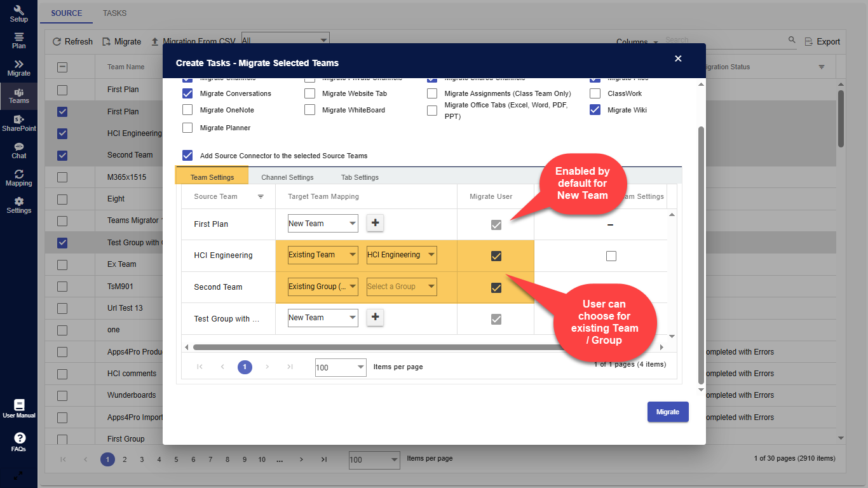Uncheck Migrate Wiki checkbox

(595, 110)
